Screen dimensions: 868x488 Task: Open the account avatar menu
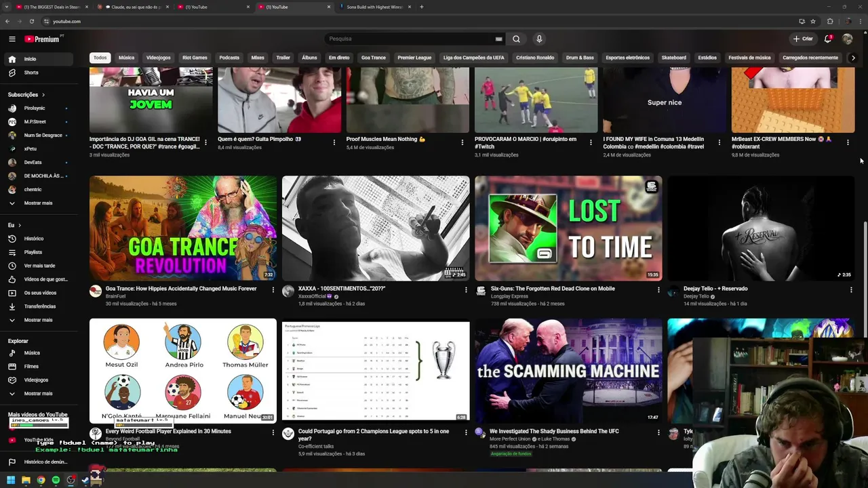click(x=848, y=39)
